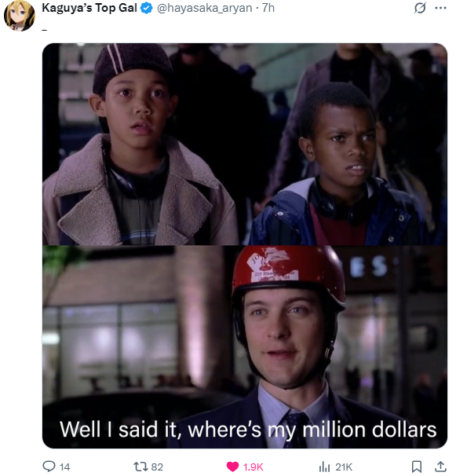Open Kaguya's Top Gal profile name
Screen dimensions: 456x476
(x=89, y=8)
